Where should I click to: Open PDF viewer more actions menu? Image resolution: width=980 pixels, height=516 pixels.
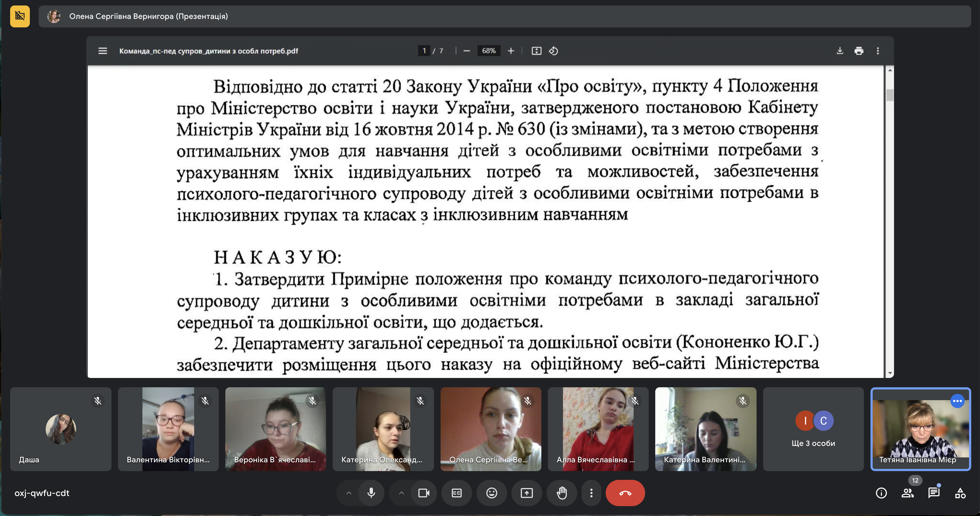878,51
